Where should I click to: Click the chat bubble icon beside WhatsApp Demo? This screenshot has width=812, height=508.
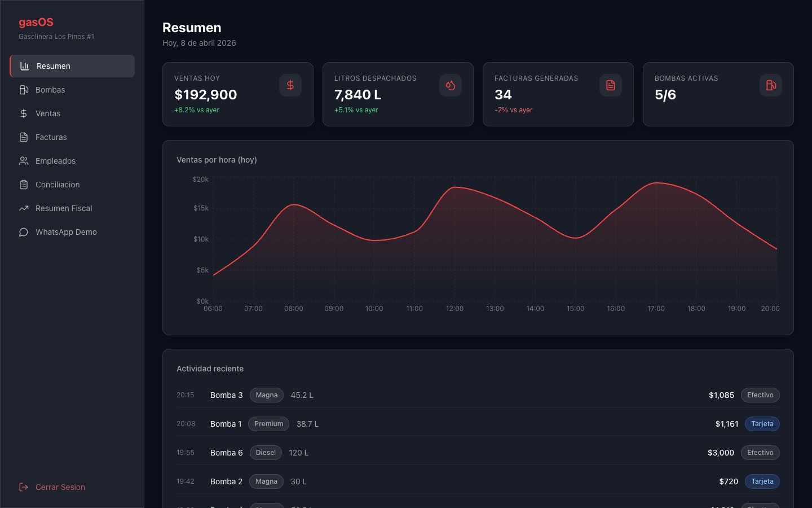[x=24, y=232]
